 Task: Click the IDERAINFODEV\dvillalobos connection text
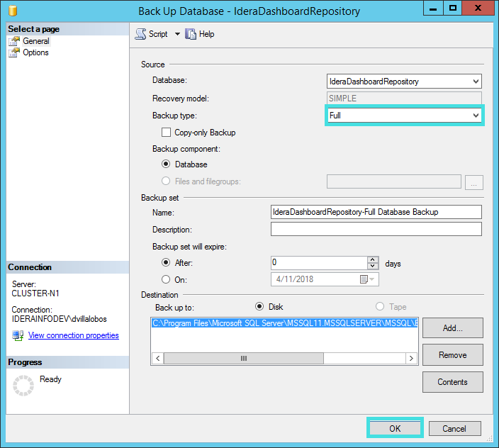[60, 319]
